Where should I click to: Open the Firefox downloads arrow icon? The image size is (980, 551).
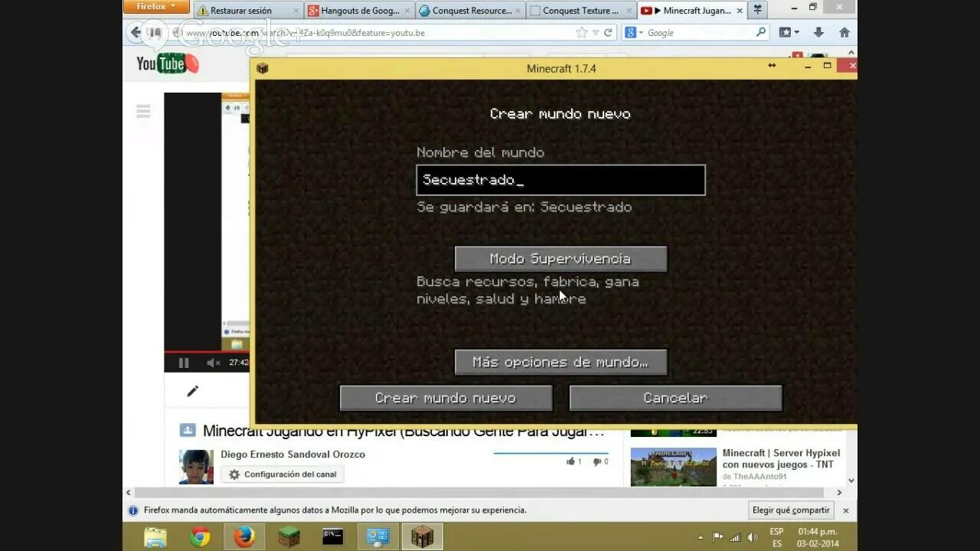(x=818, y=32)
